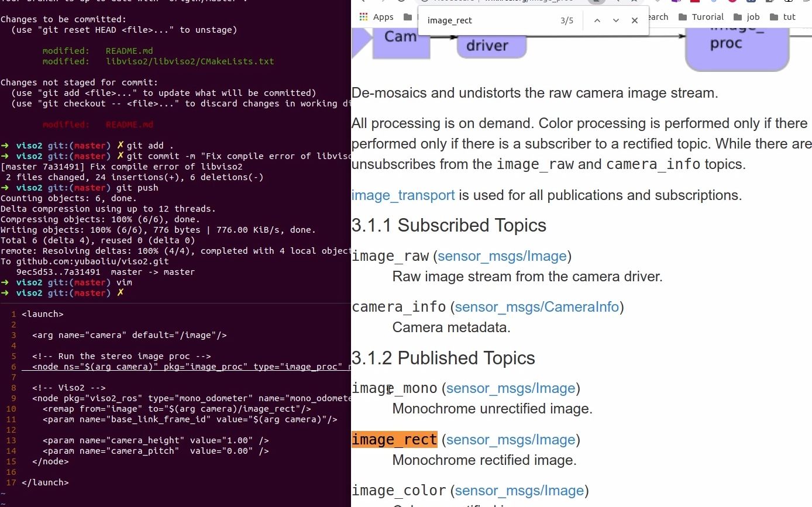Click 'Changes not staged for commit:' line
The image size is (812, 507).
[79, 82]
